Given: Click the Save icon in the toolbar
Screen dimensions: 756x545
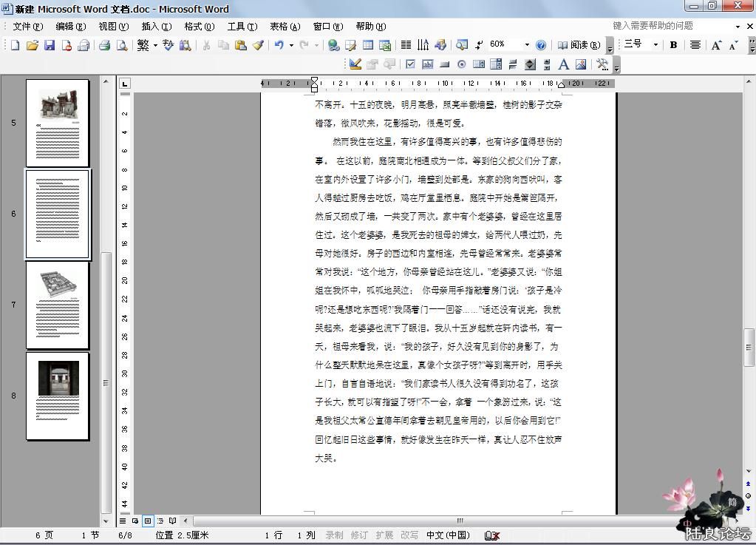Looking at the screenshot, I should coord(50,45).
